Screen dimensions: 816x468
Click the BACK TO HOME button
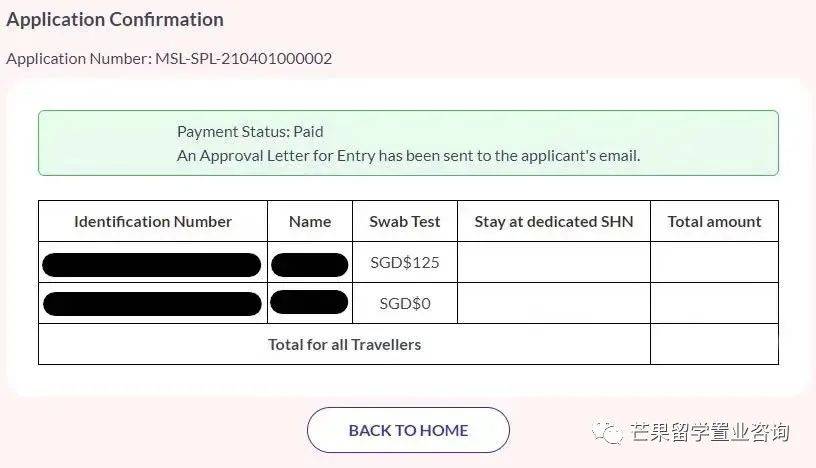pyautogui.click(x=408, y=430)
